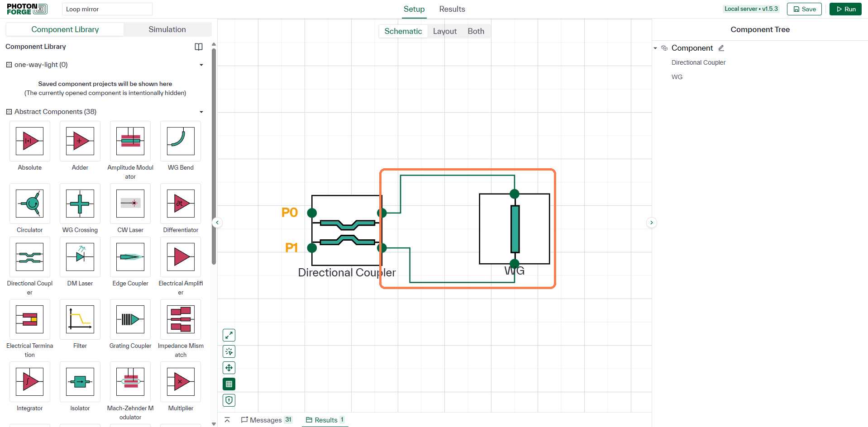This screenshot has width=868, height=427.
Task: Click the fit-to-view expand canvas icon
Action: [x=229, y=335]
